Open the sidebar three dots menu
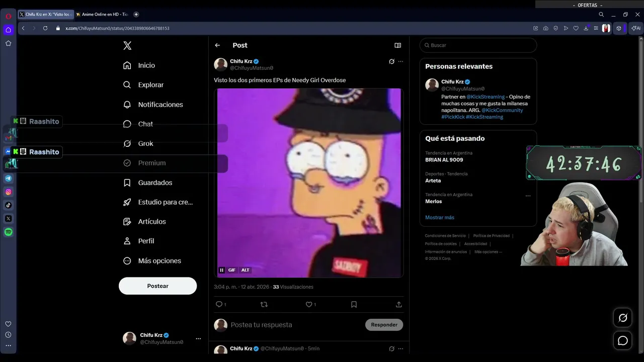The image size is (644, 362). pos(8,345)
